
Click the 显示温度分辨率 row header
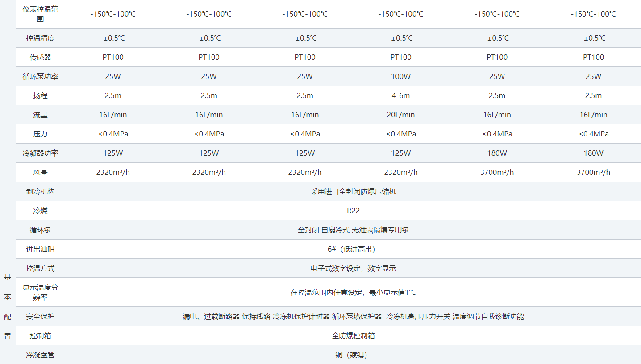tap(40, 292)
